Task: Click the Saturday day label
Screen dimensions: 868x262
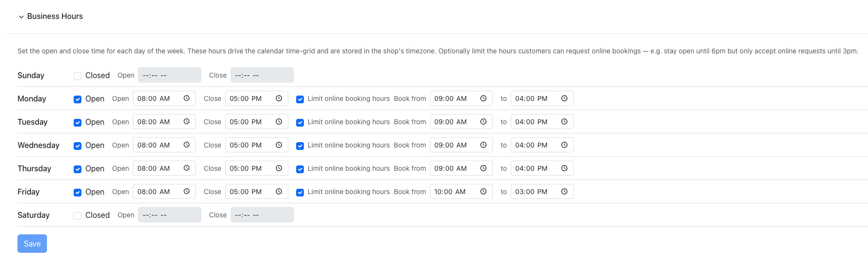Action: click(33, 215)
